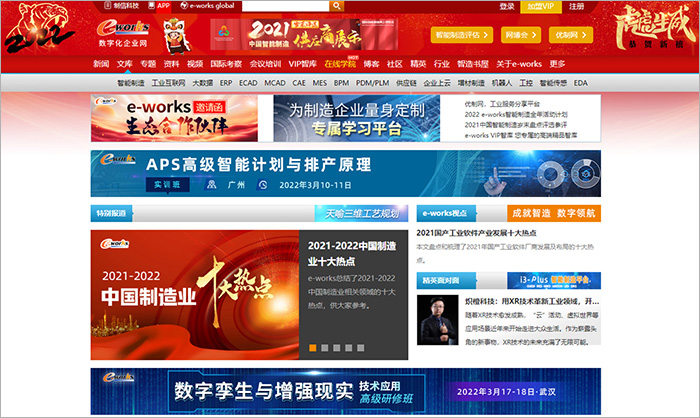Go to the 新闻 nav item
Viewport: 700px width, 418px height.
pos(101,64)
